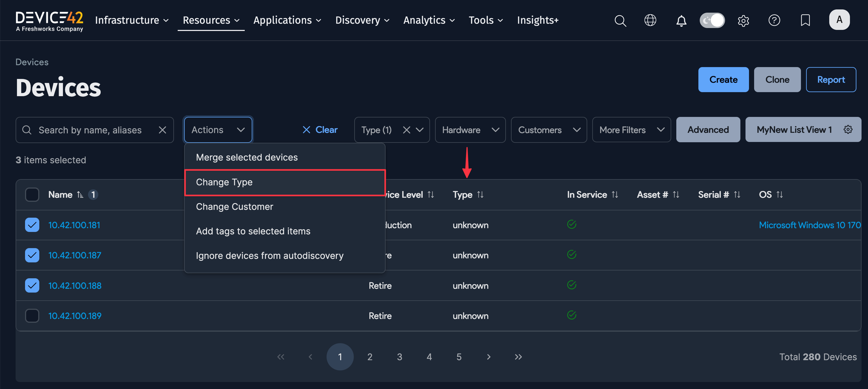The height and width of the screenshot is (389, 868).
Task: Uncheck the 10.42.100.181 row checkbox
Action: tap(32, 225)
